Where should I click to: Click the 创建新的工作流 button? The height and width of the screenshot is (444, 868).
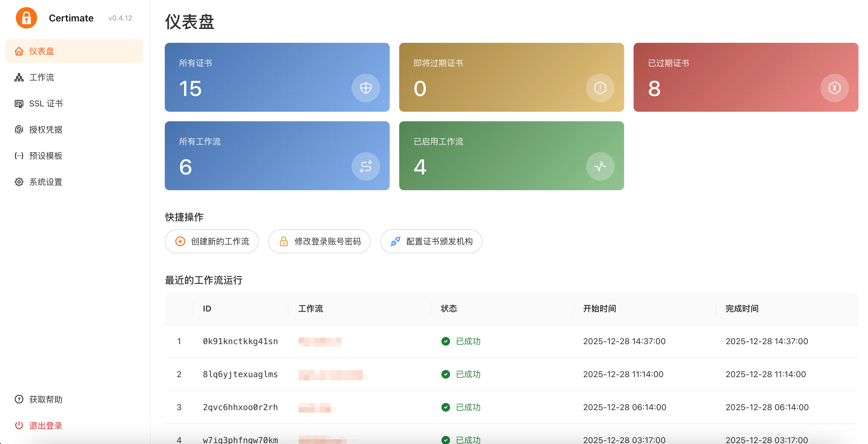(x=211, y=241)
